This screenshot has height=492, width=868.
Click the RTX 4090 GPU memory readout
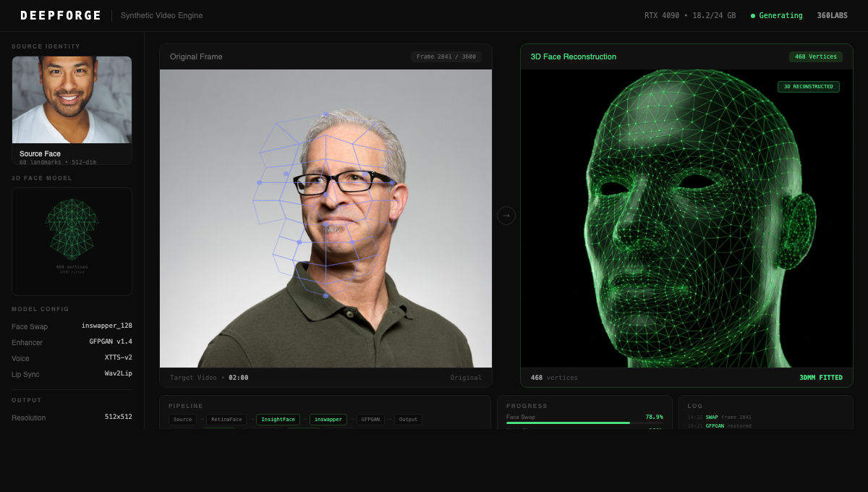[x=690, y=15]
